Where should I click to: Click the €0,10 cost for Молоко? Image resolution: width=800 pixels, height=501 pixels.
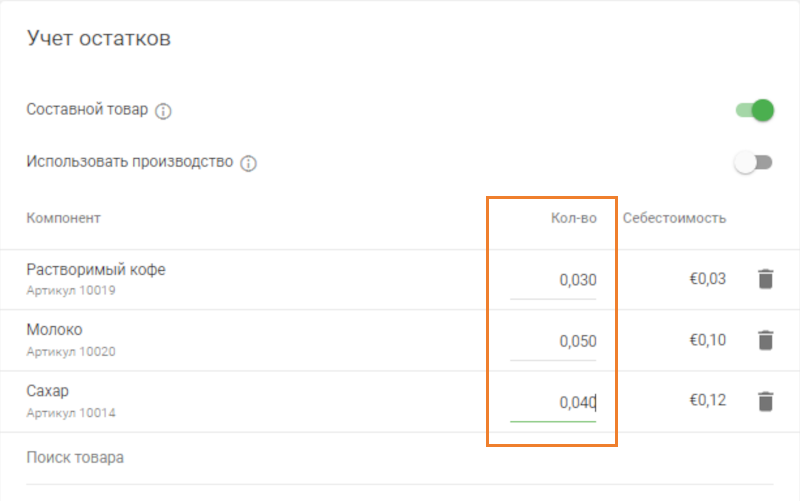707,341
